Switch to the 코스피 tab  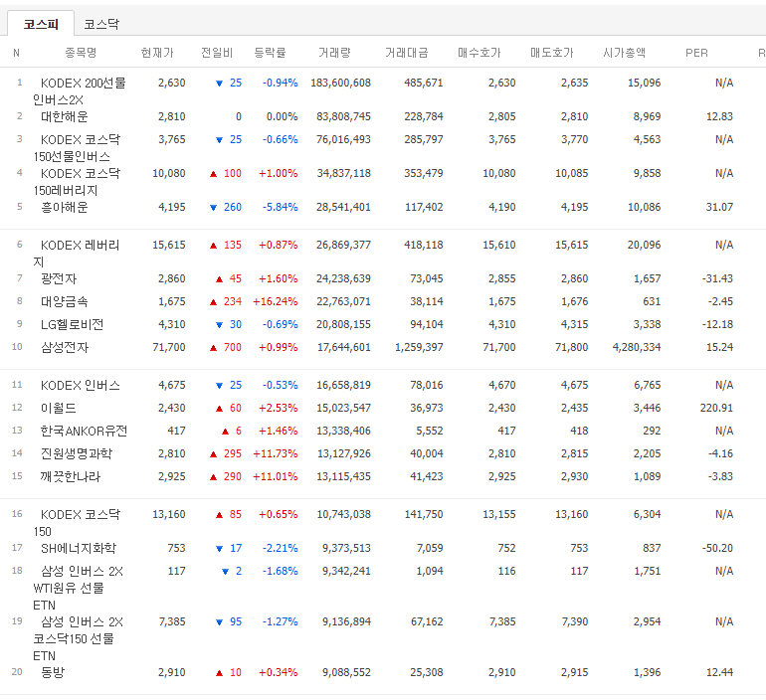[41, 24]
